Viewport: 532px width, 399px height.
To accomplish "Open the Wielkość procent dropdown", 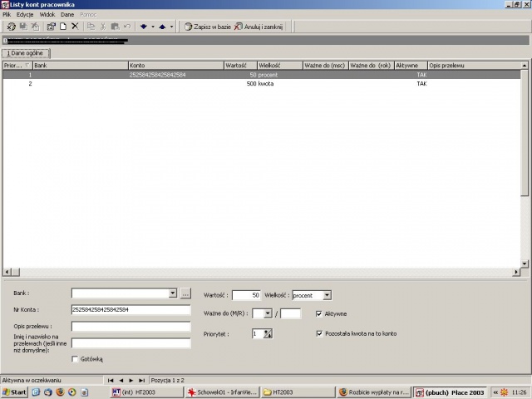I will coord(327,295).
